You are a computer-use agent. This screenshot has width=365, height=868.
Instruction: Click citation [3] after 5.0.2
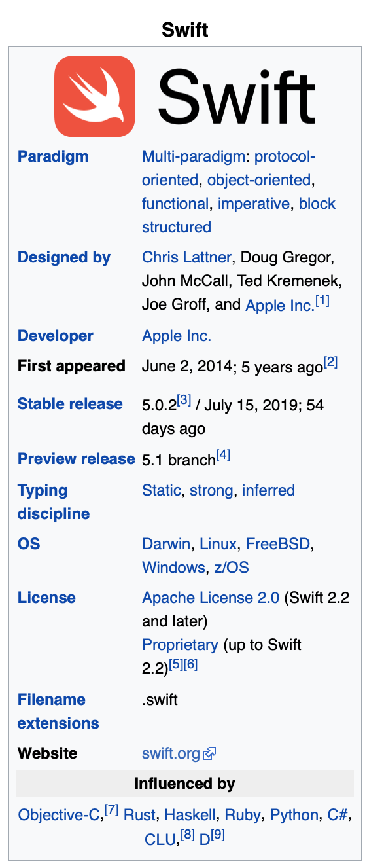click(184, 400)
